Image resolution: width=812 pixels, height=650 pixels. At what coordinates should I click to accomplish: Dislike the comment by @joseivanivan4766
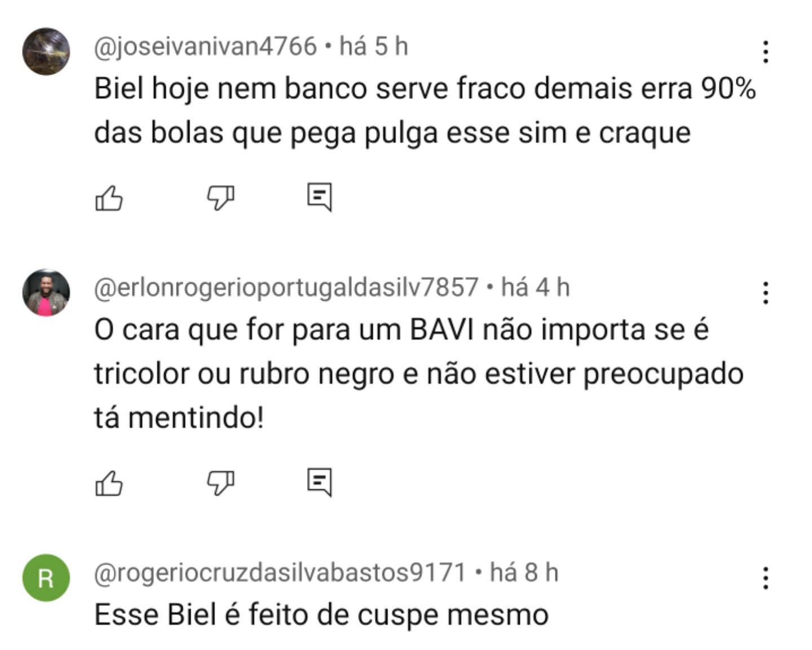[220, 198]
